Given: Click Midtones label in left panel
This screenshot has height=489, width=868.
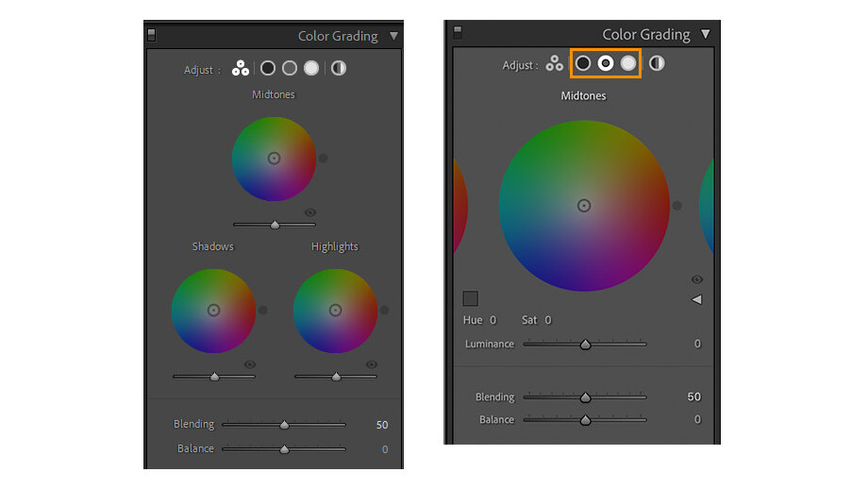Looking at the screenshot, I should click(x=274, y=94).
